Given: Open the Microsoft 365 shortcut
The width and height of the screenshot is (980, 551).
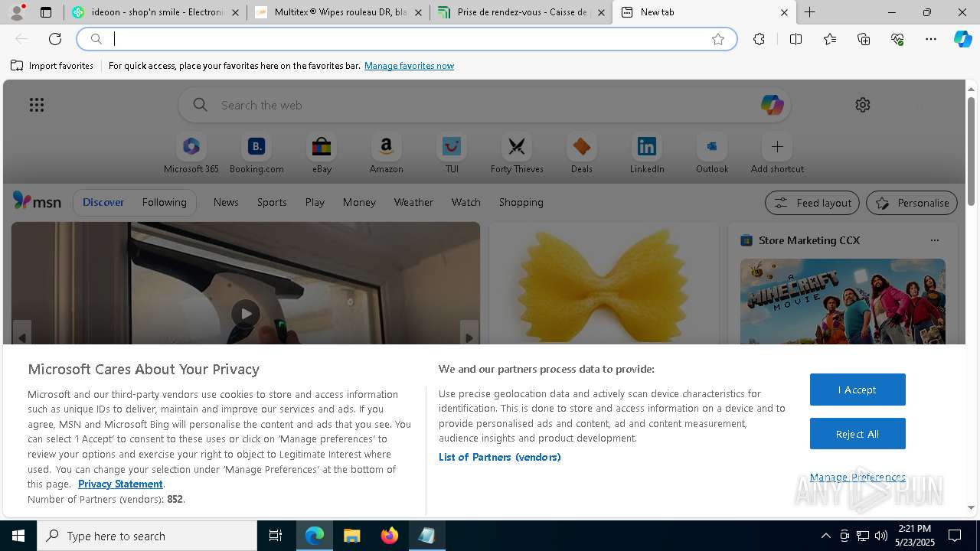Looking at the screenshot, I should pos(191,153).
